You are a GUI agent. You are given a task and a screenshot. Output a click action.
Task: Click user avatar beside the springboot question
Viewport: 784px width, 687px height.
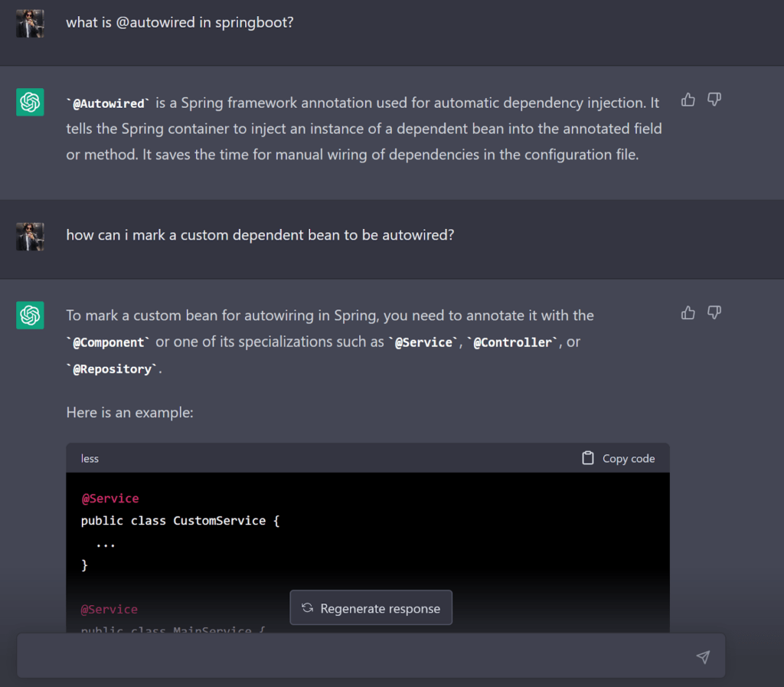click(30, 23)
